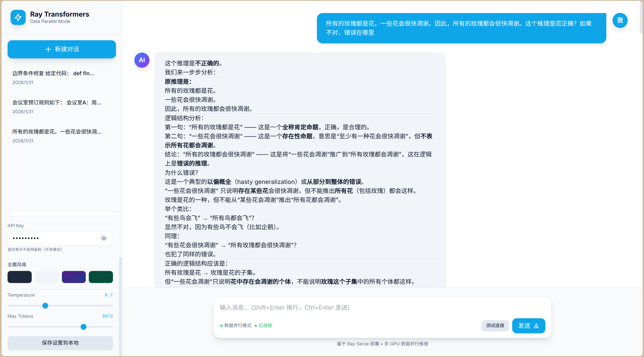
Task: Click the AI assistant avatar icon
Action: point(142,60)
